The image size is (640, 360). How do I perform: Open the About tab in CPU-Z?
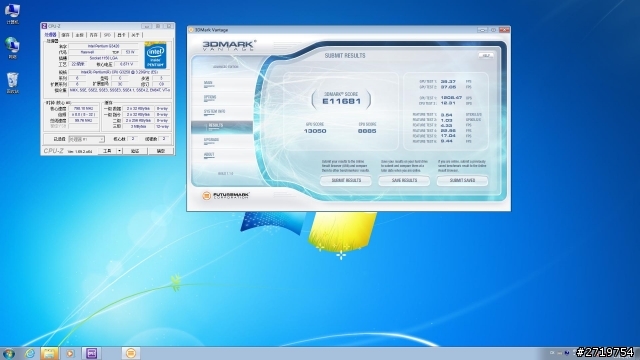[x=136, y=35]
